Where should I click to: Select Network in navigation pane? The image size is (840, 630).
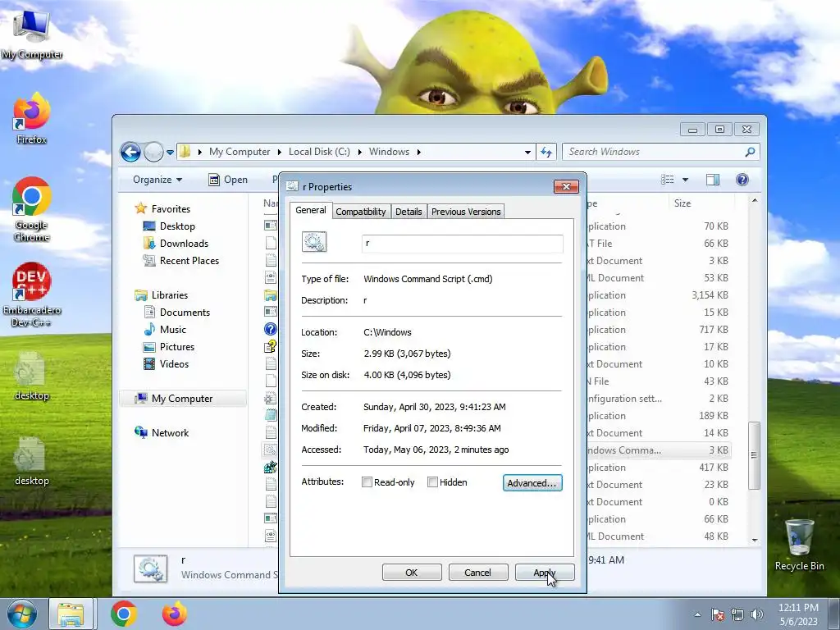click(x=162, y=433)
